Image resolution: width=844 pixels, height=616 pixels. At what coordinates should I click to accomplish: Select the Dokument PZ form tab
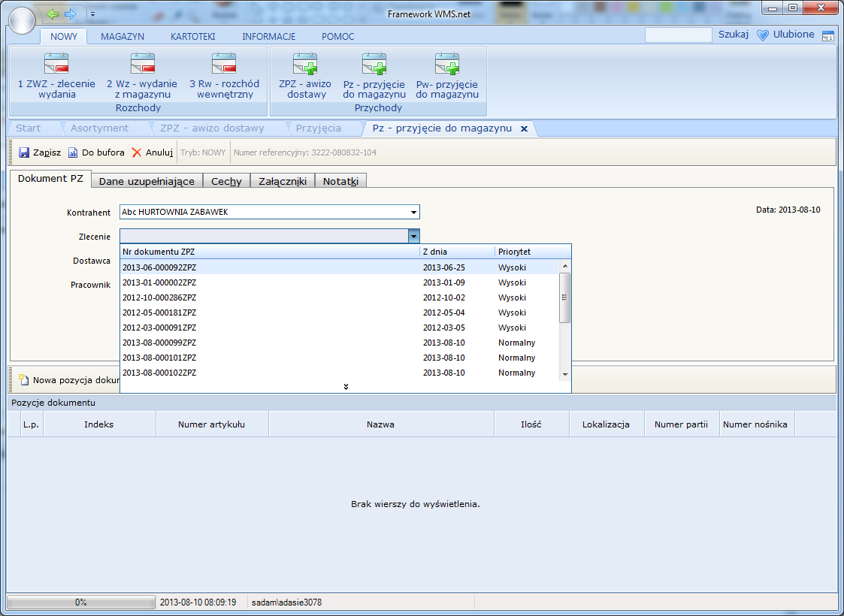coord(50,179)
